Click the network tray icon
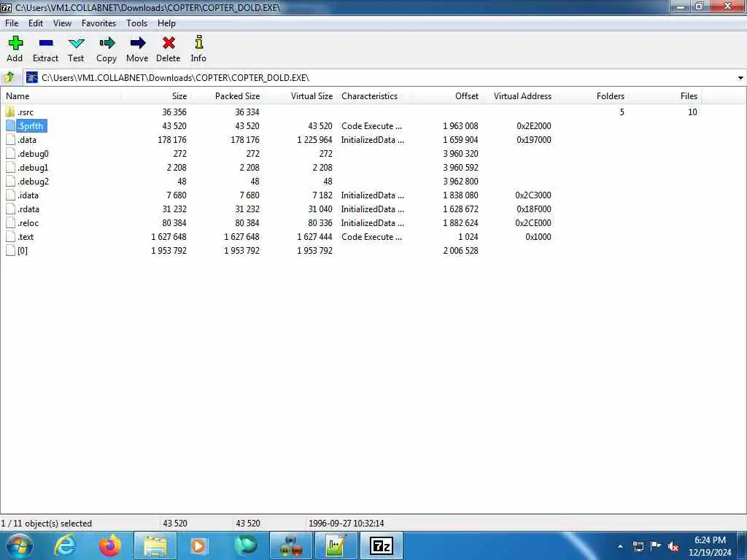 click(638, 546)
